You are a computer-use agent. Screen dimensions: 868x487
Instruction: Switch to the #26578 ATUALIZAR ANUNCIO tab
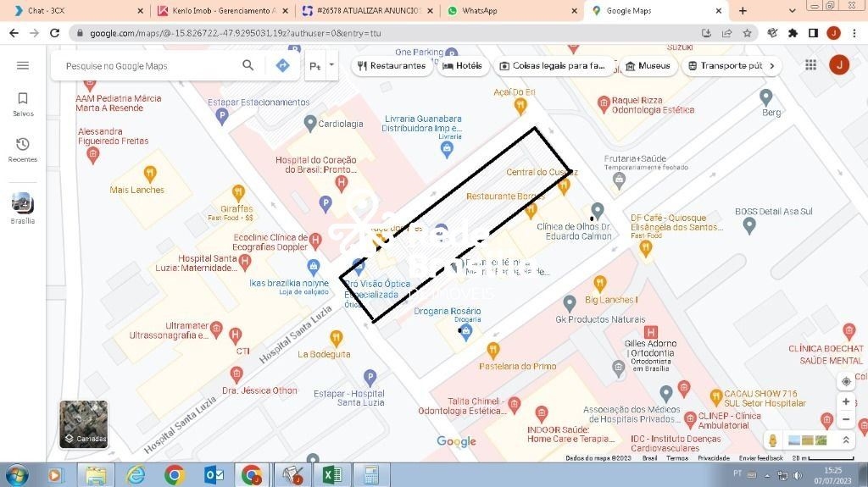[368, 10]
